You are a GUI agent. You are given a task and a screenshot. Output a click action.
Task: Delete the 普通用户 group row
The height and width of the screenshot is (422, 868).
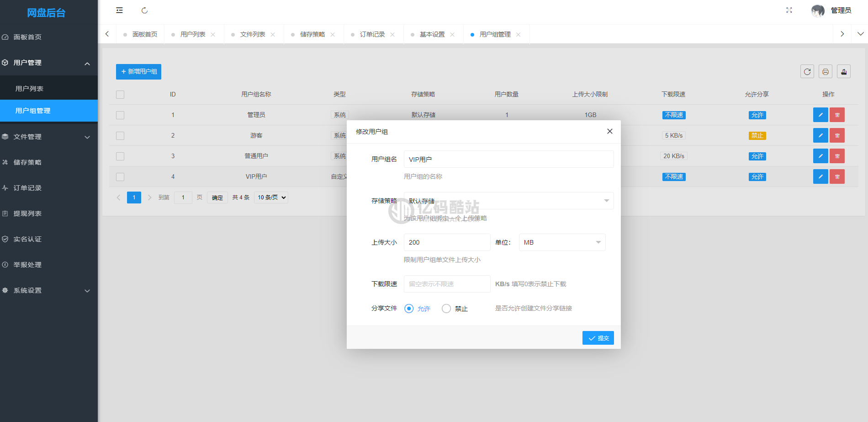(837, 156)
